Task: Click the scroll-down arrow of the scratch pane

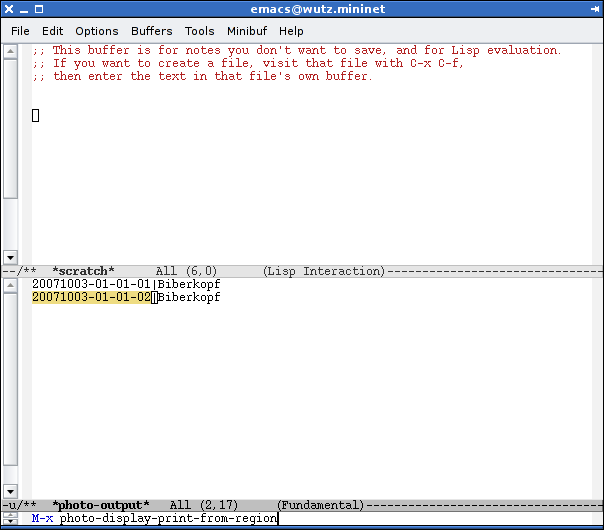Action: (10, 257)
